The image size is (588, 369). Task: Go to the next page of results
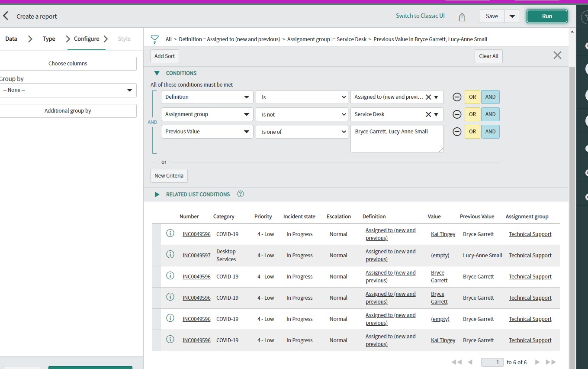[x=537, y=362]
